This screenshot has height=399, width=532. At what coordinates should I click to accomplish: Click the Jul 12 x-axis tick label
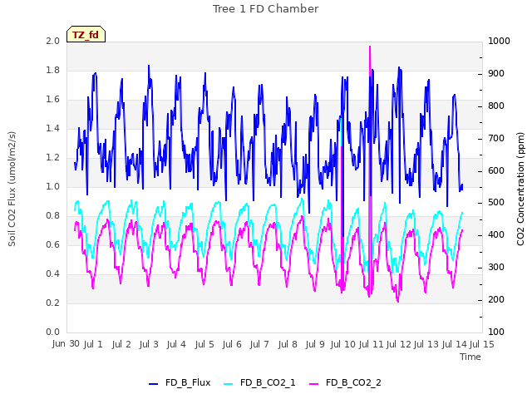click(x=399, y=344)
